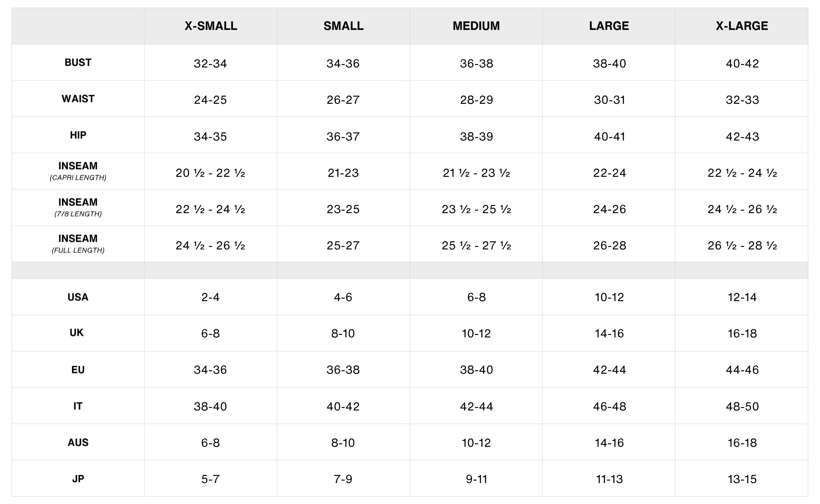Click the X-SMALL column header
The image size is (820, 504).
click(211, 26)
